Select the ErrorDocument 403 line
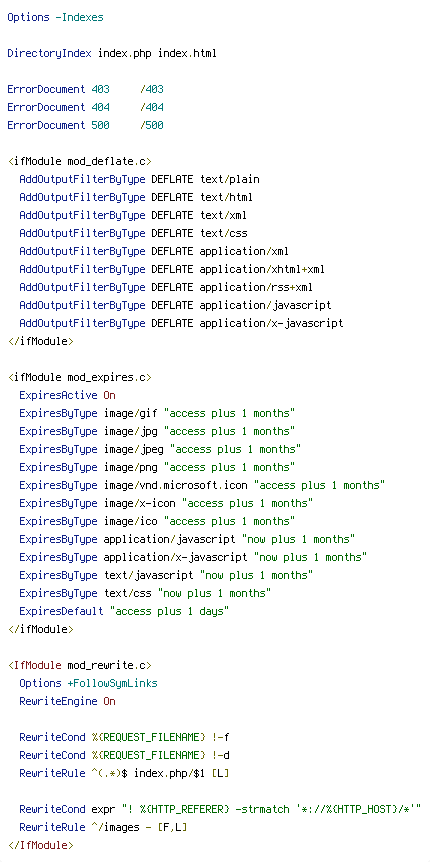The image size is (430, 862). point(85,89)
